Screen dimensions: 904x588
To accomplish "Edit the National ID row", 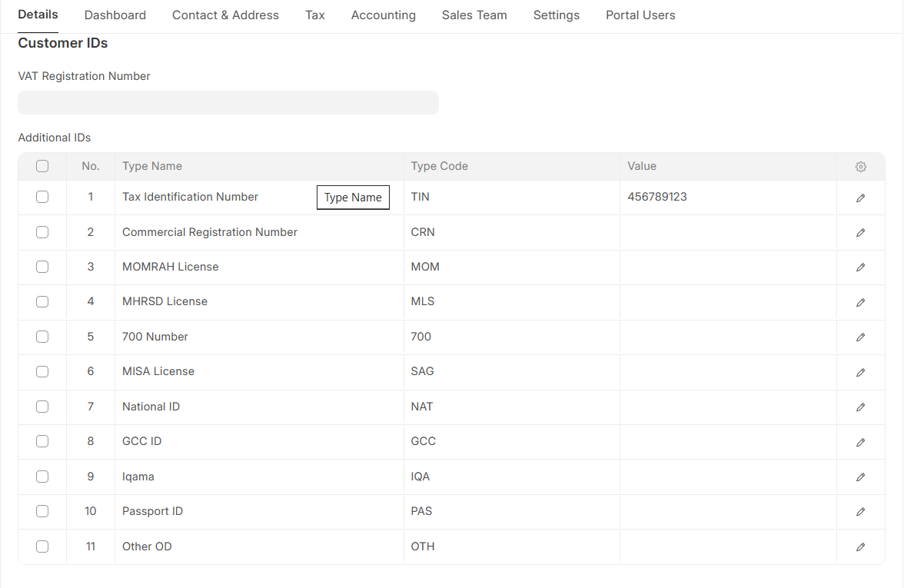I will 860,407.
